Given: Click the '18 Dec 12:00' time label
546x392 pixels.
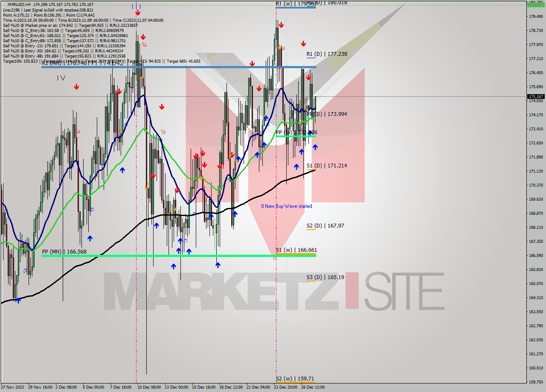Looking at the screenshot, I should point(231,387).
